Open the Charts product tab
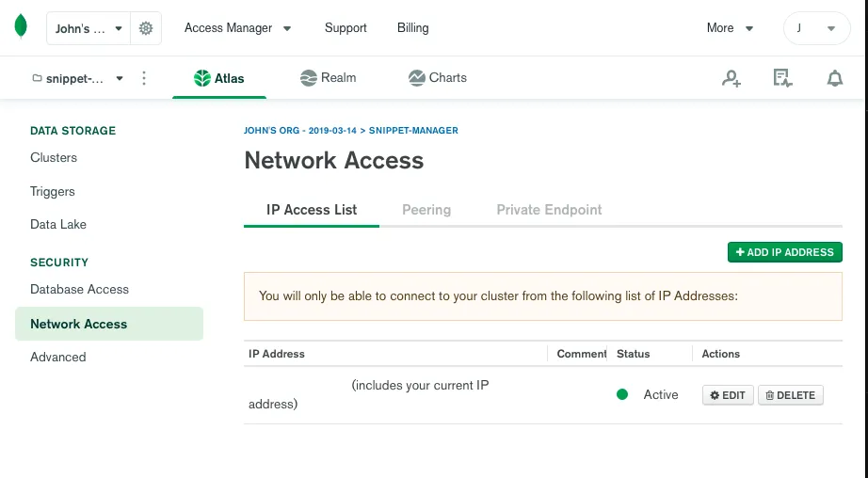 pyautogui.click(x=438, y=78)
